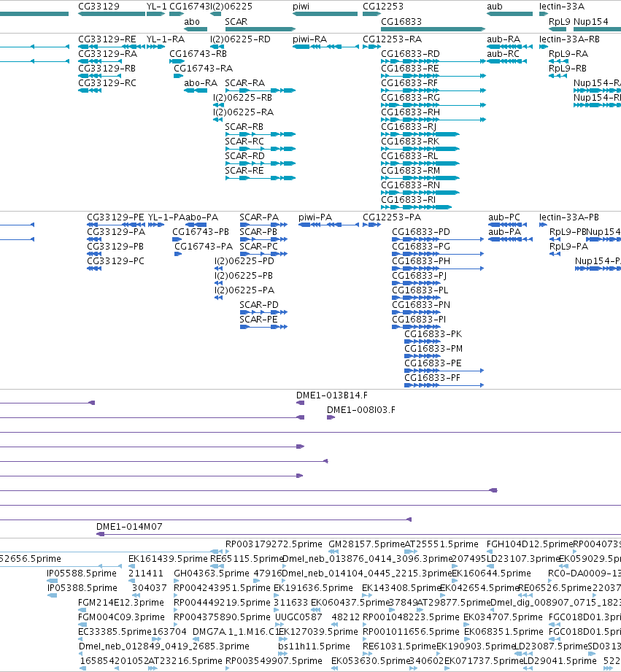The image size is (621, 672).
Task: Select the CG16833-PF protein glyph
Action: click(444, 385)
